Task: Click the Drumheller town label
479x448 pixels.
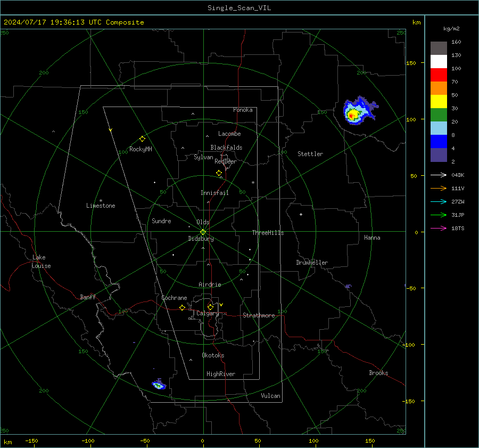Action: coord(312,263)
